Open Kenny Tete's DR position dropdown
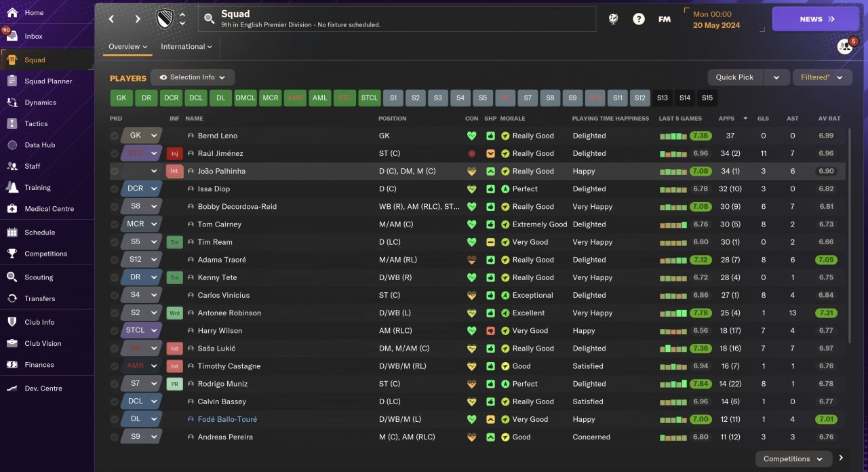868x472 pixels. coord(142,277)
